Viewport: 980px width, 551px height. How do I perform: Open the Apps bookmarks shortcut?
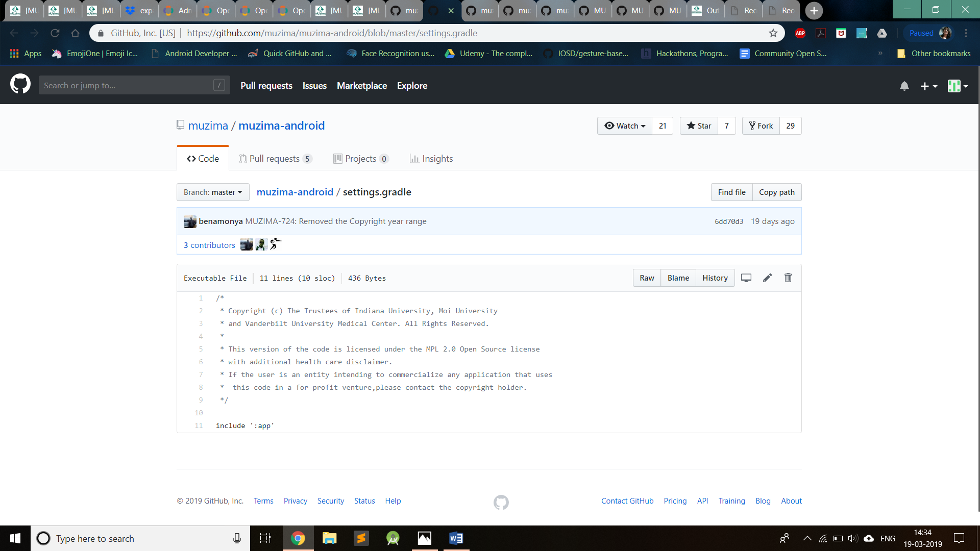26,54
